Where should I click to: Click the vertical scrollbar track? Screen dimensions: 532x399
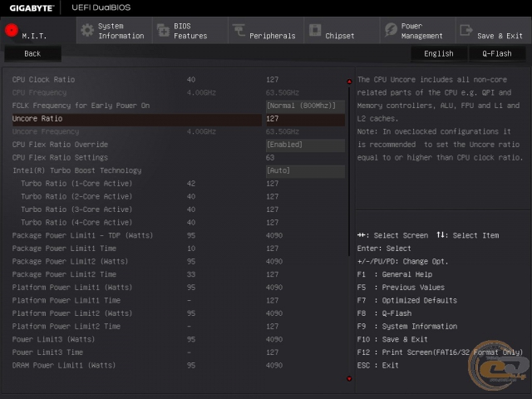[349, 171]
